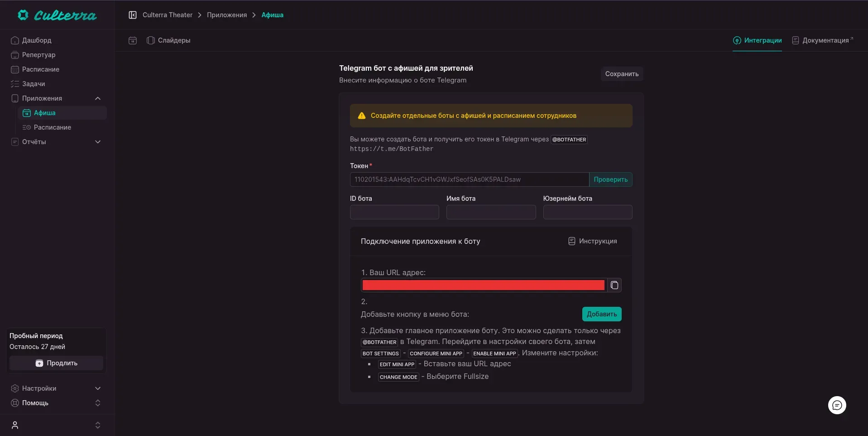Expand the Отчёты section chevron

pos(98,142)
